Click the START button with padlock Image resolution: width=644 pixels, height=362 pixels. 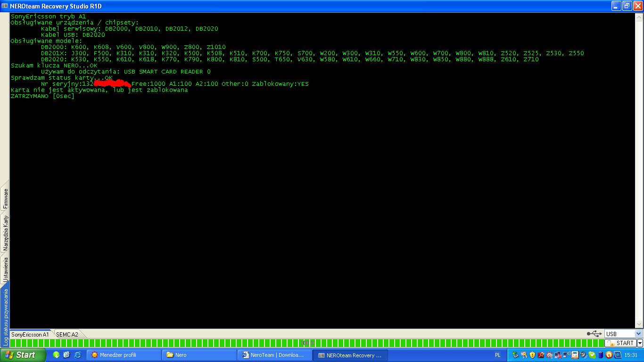click(620, 343)
